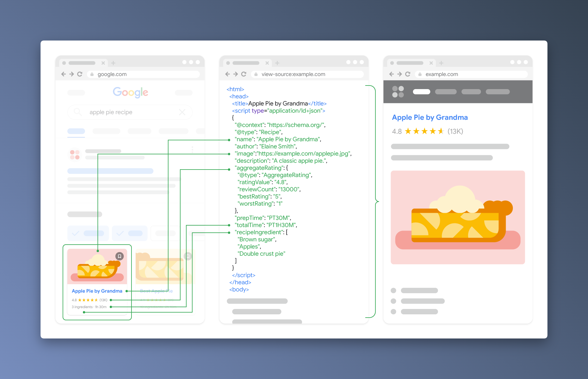Click the "totalTime": "PT1H30M" line
This screenshot has height=379, width=588.
266,225
